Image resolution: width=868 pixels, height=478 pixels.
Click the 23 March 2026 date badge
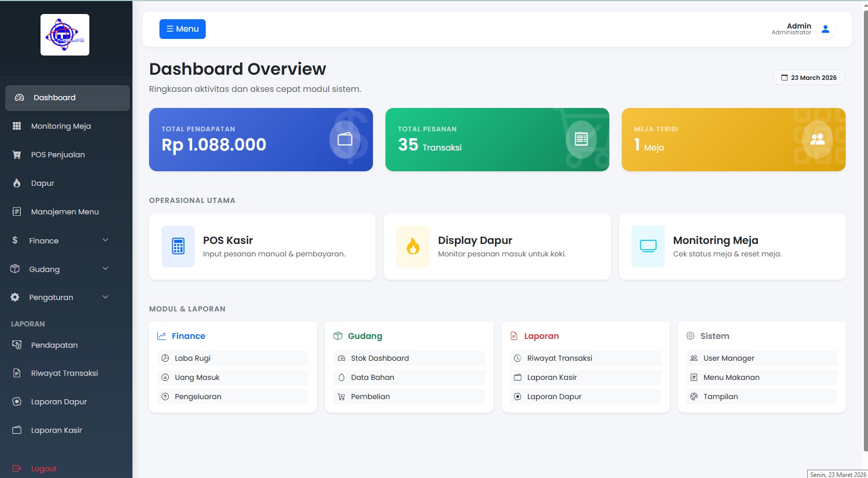click(809, 77)
